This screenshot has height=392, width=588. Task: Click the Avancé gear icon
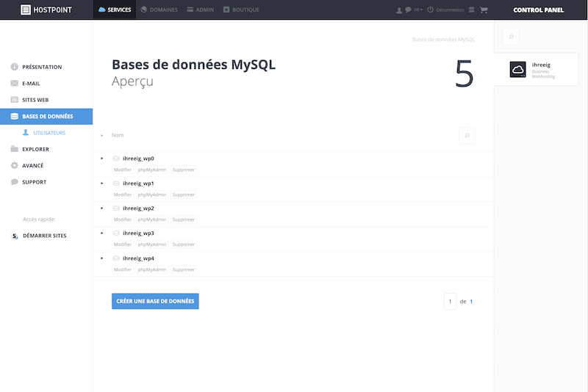[14, 165]
